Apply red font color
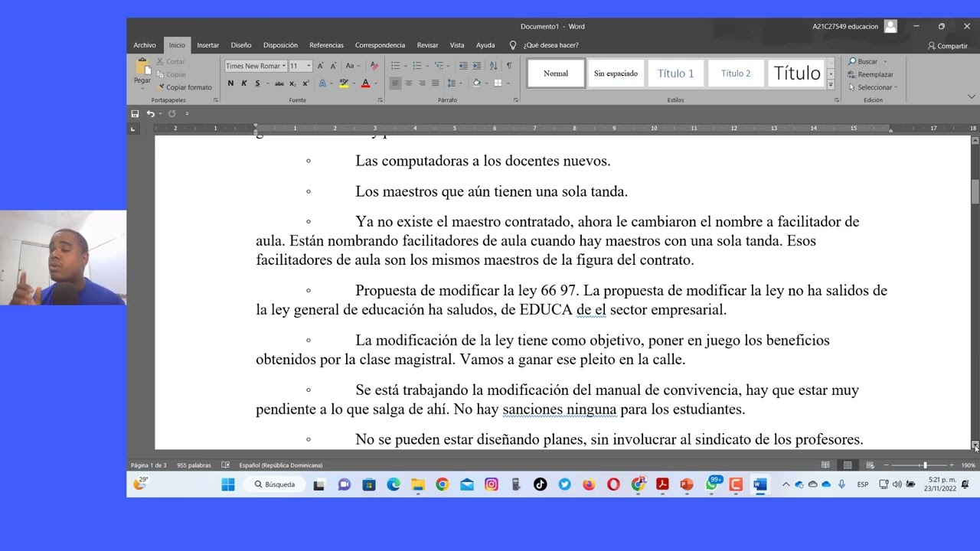The height and width of the screenshot is (551, 980). tap(365, 83)
